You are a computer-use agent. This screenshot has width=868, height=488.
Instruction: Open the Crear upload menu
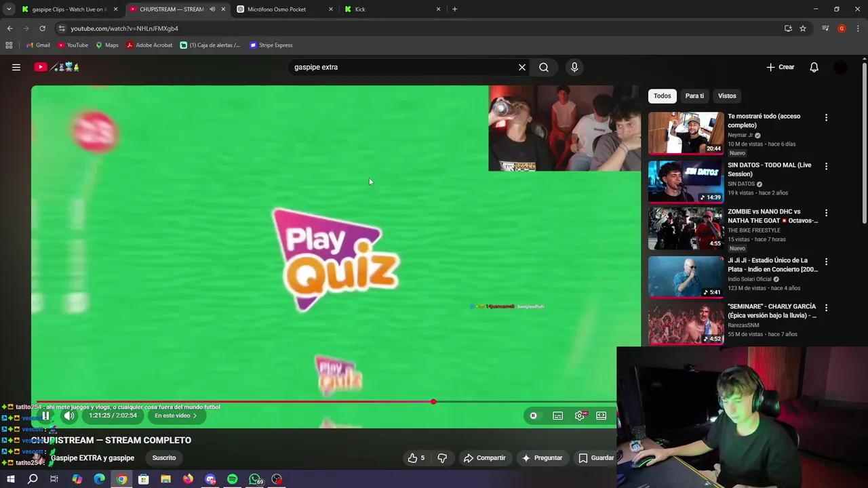click(x=781, y=67)
